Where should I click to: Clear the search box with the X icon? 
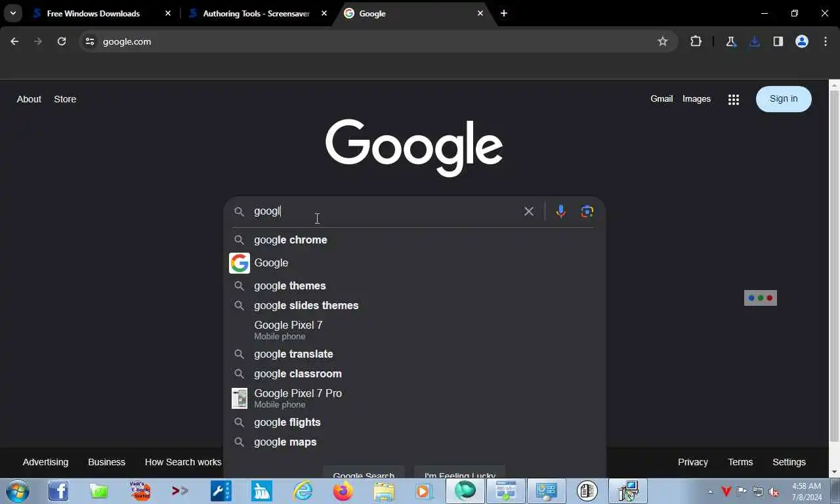click(x=529, y=211)
